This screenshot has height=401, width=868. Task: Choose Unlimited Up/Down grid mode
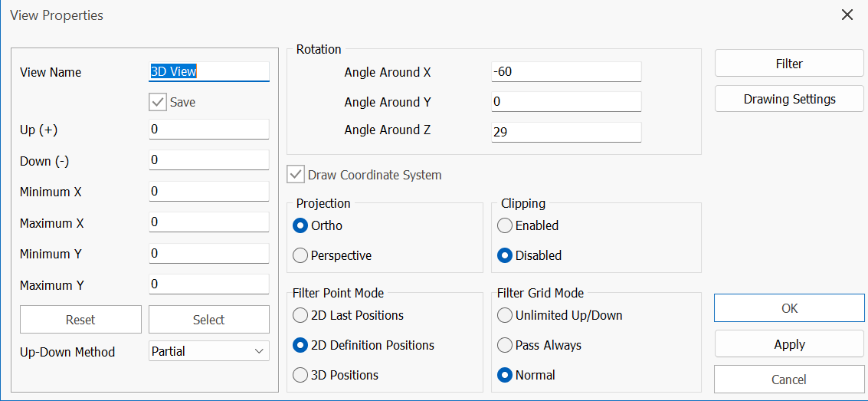(505, 315)
